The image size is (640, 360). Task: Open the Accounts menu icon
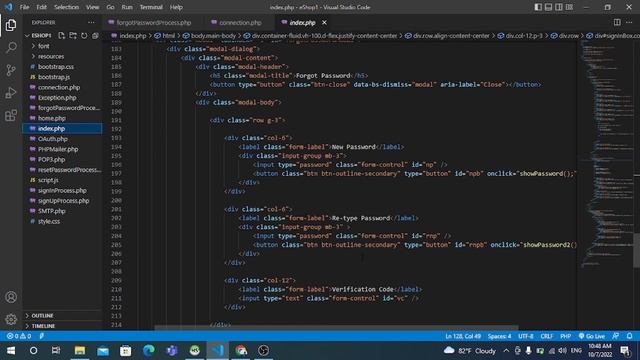(x=11, y=297)
